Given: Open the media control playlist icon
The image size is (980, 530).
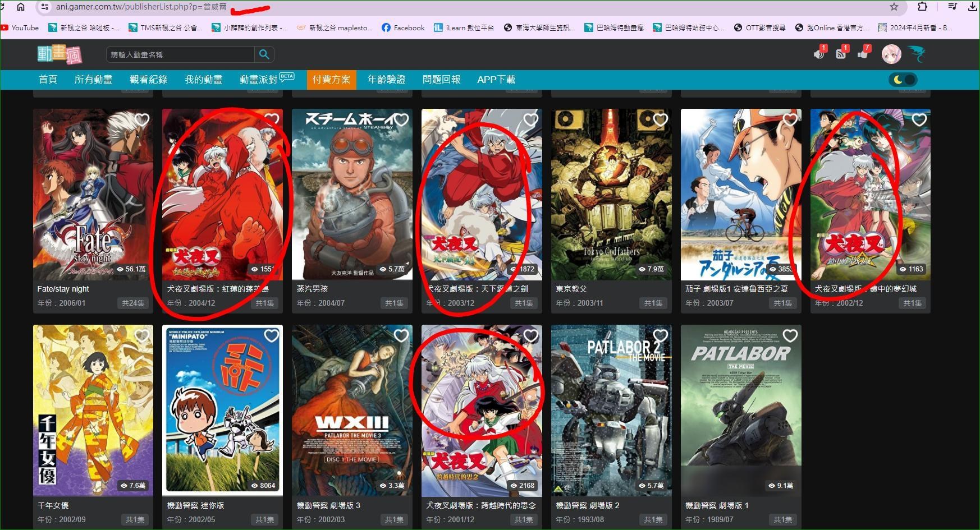Looking at the screenshot, I should (952, 7).
